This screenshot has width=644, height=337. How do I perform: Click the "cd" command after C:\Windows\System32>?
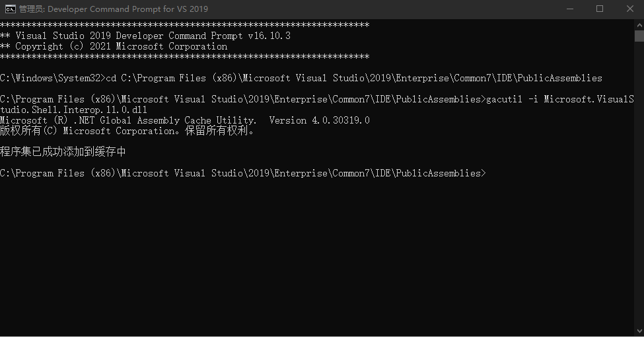111,78
